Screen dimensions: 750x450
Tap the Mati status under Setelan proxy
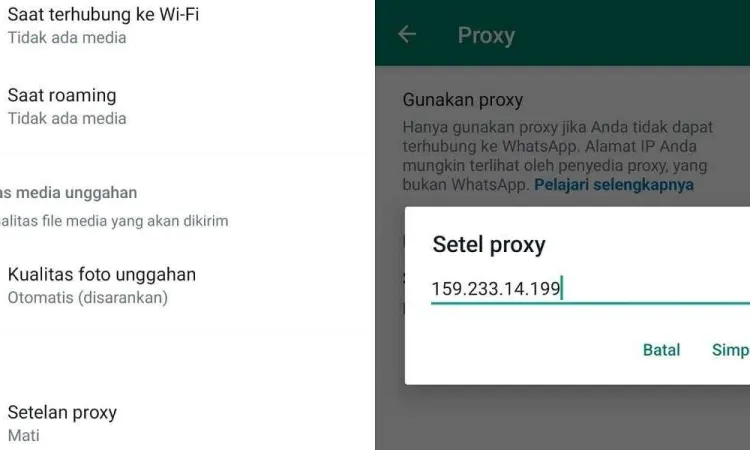(x=23, y=435)
